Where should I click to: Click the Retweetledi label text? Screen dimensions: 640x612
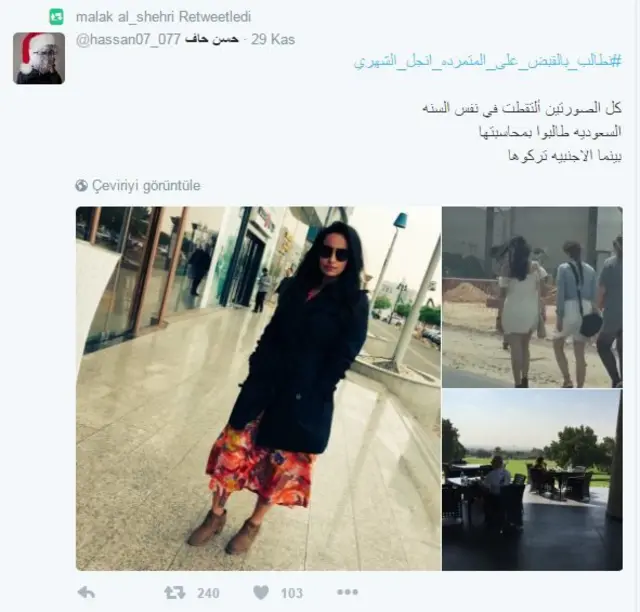pos(215,17)
